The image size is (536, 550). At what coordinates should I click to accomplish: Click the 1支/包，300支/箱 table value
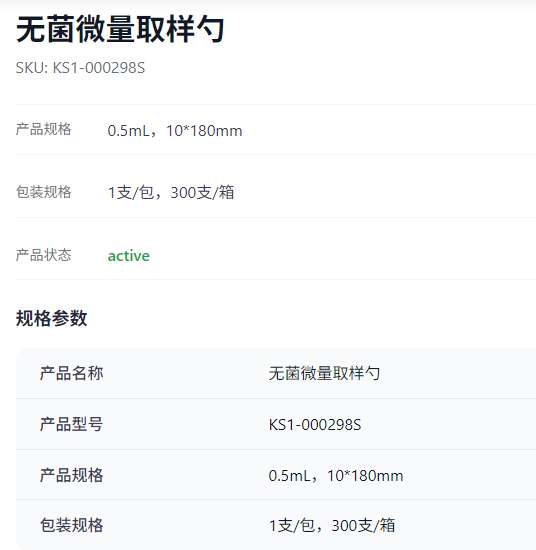point(332,525)
